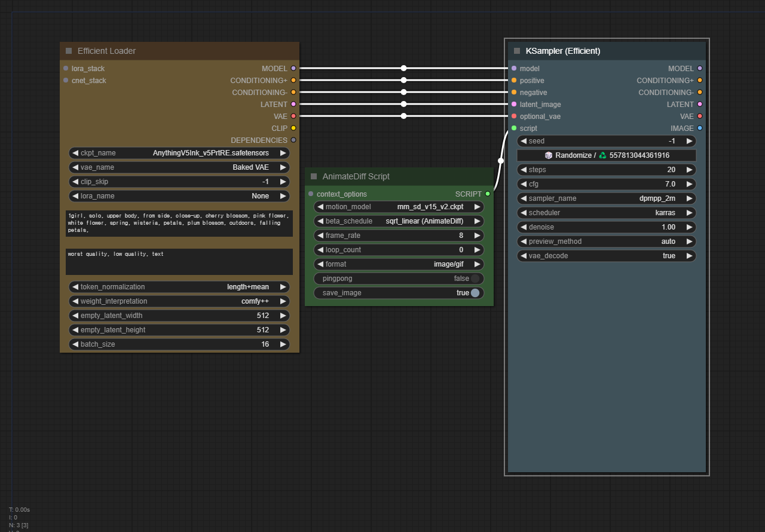The width and height of the screenshot is (765, 532).
Task: Click the lora_stack input socket
Action: point(65,68)
